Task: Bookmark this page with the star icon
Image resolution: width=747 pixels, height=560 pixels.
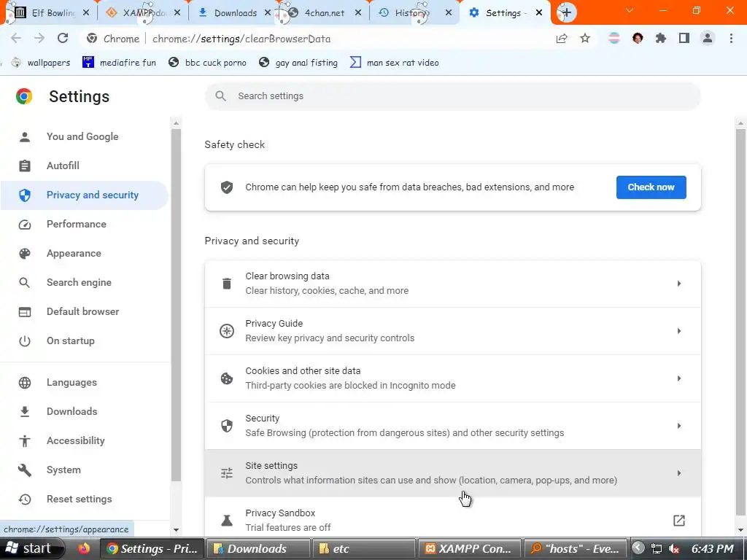Action: 585,39
